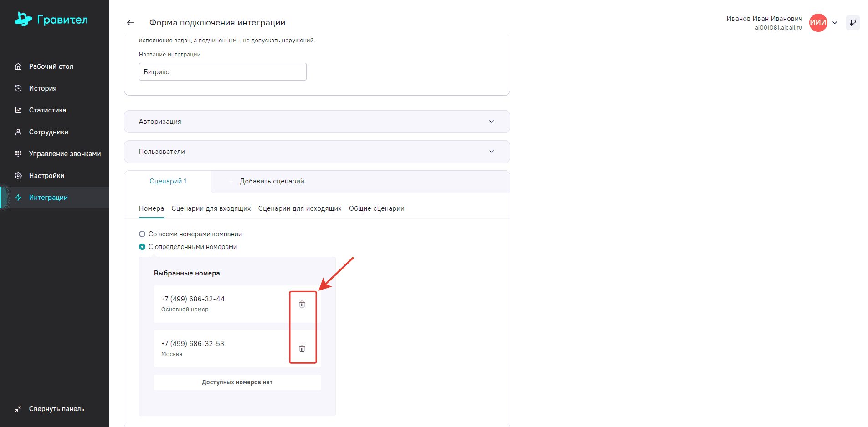Screen dimensions: 868x427
Task: Switch to 'Сценарии для входящих' tab
Action: (211, 208)
